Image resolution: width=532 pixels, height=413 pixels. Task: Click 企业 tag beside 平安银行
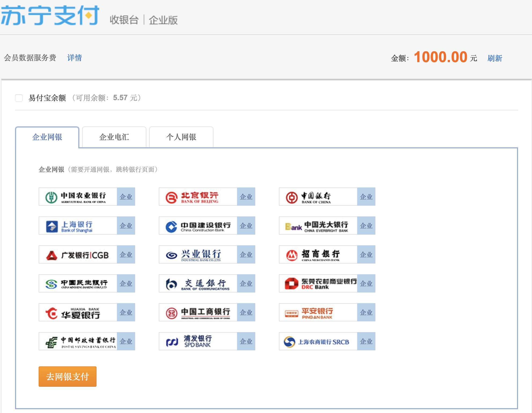[366, 312]
